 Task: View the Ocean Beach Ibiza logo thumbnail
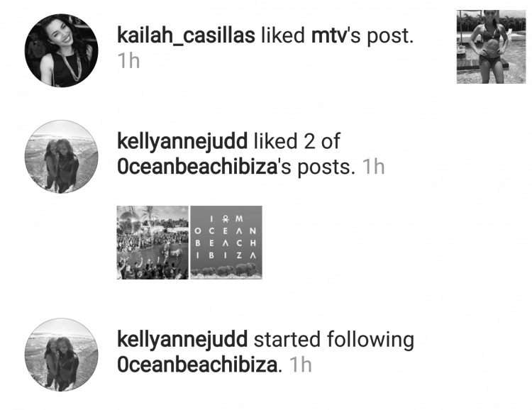pos(226,243)
